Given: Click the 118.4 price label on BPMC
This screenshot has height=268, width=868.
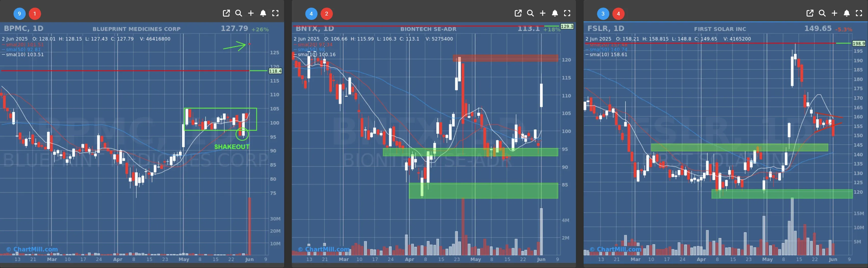Looking at the screenshot, I should (275, 71).
